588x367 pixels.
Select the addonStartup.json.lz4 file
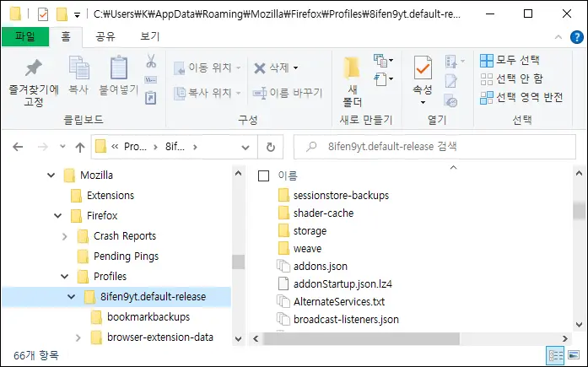(335, 283)
